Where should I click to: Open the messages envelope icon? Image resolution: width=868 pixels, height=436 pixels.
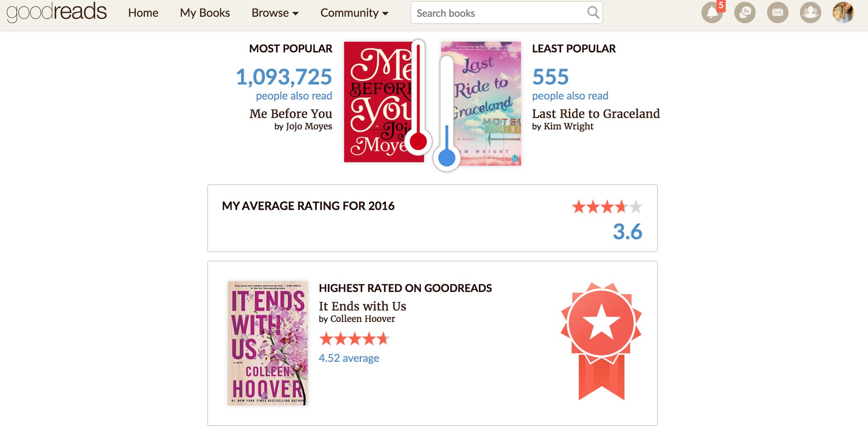point(777,13)
